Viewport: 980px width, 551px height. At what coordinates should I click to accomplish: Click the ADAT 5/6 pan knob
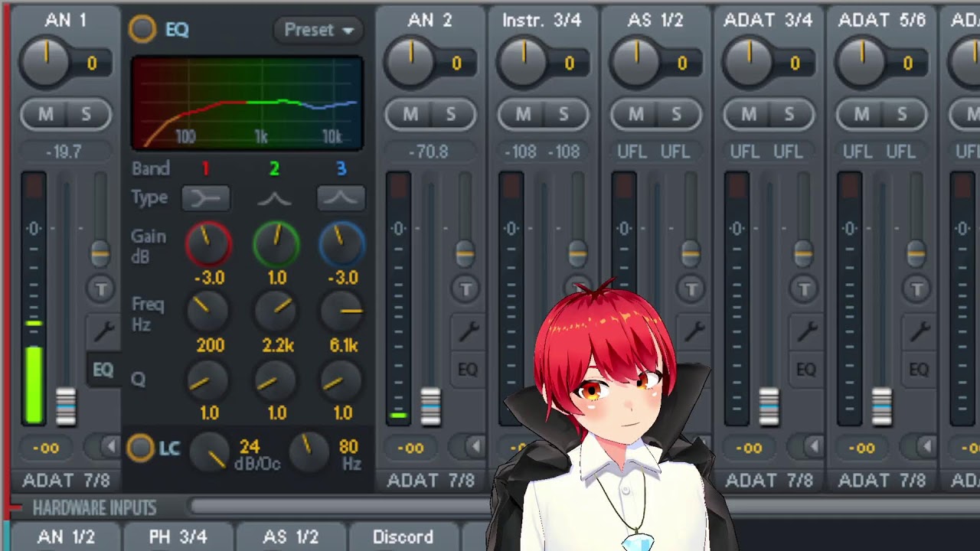(x=862, y=63)
